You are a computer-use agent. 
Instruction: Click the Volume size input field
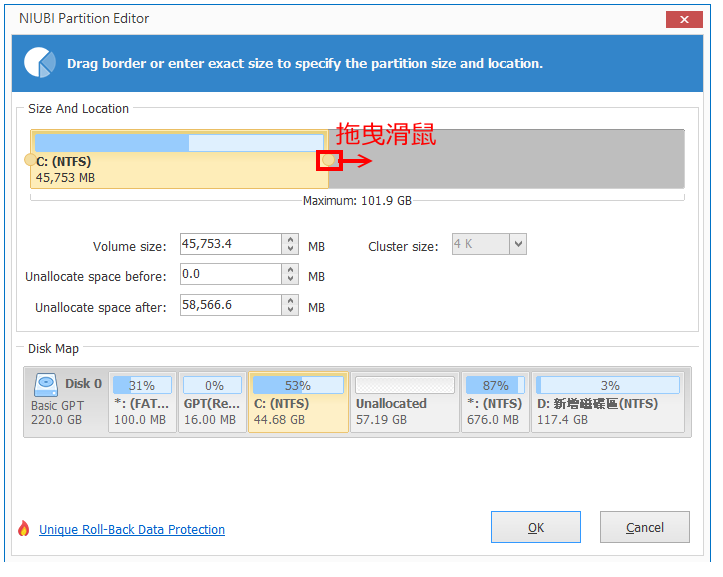tap(231, 244)
